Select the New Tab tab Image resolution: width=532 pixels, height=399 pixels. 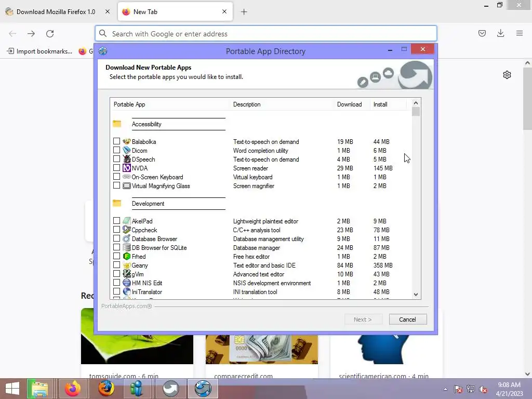175,12
